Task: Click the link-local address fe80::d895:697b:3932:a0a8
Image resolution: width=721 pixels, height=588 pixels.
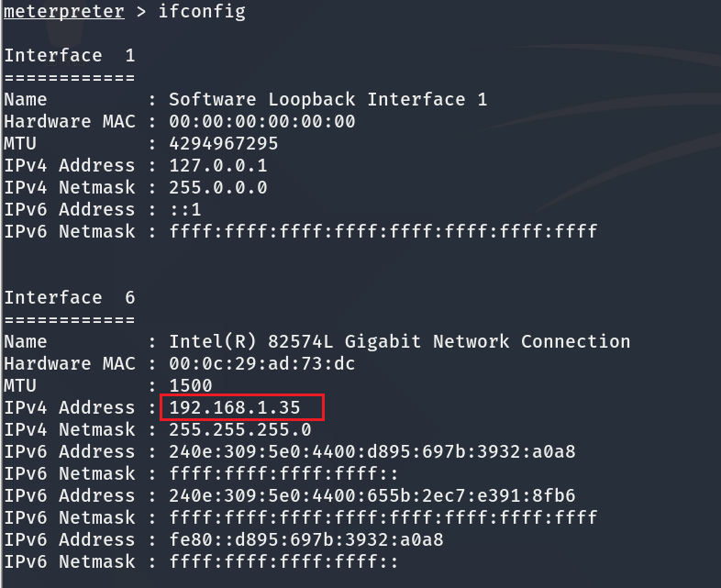Action: 305,539
